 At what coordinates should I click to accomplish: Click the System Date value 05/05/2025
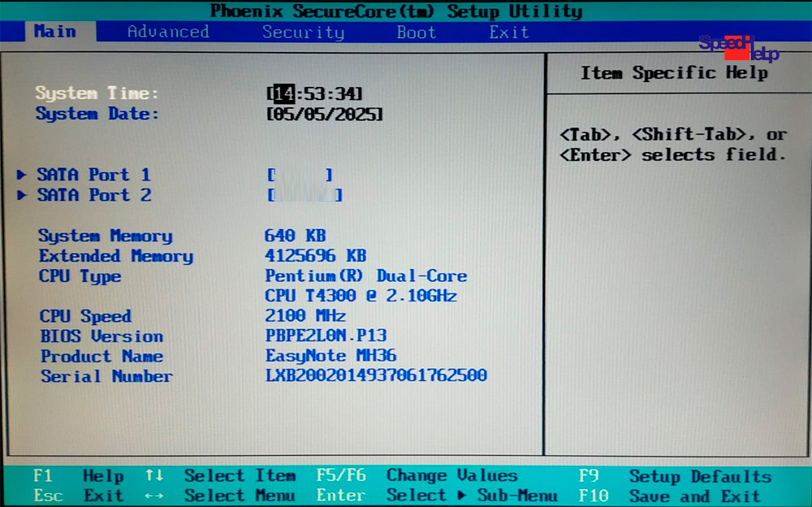(x=325, y=114)
